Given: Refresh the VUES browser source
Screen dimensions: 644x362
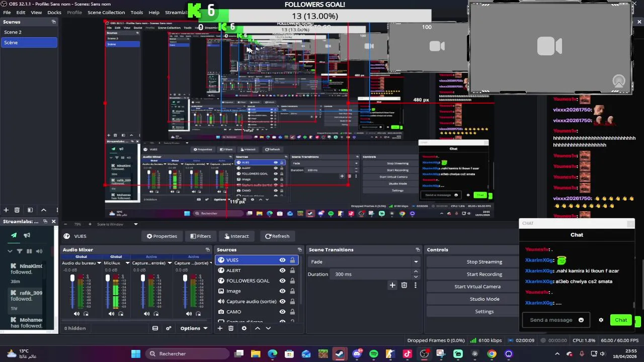Looking at the screenshot, I should click(277, 236).
